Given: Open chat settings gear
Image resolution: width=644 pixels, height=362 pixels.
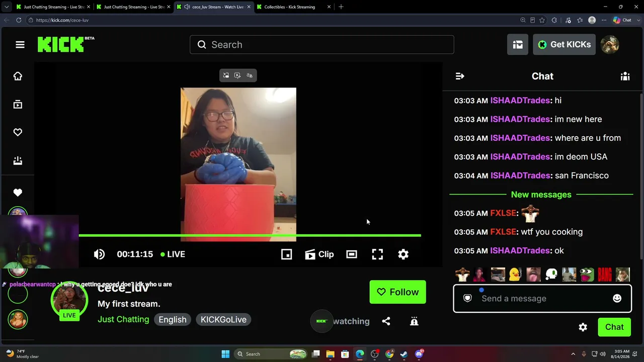Looking at the screenshot, I should point(583,327).
